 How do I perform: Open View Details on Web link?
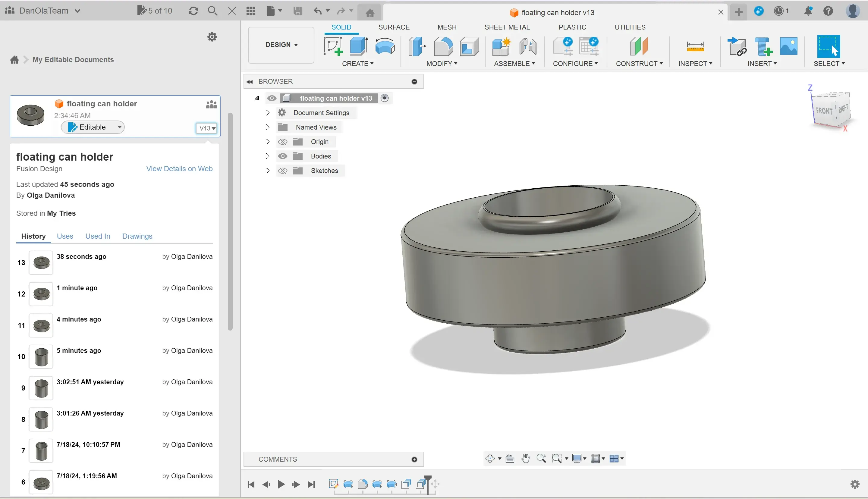(x=179, y=169)
